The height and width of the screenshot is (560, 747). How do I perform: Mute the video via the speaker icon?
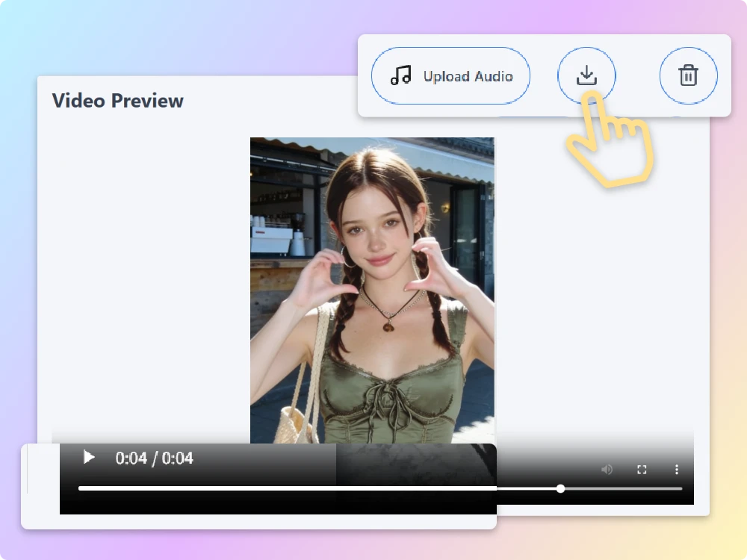click(607, 470)
